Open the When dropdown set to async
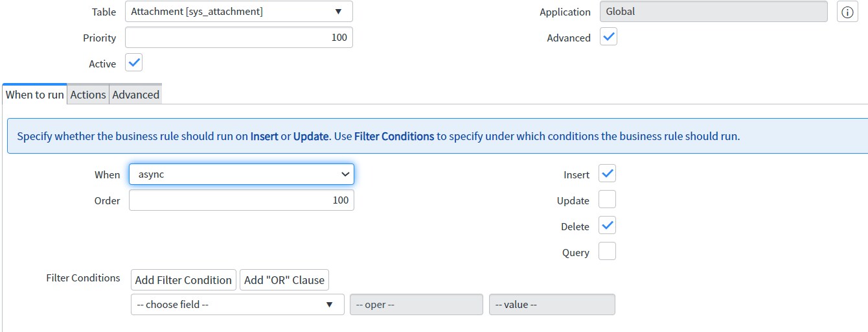The width and height of the screenshot is (868, 332). point(242,174)
